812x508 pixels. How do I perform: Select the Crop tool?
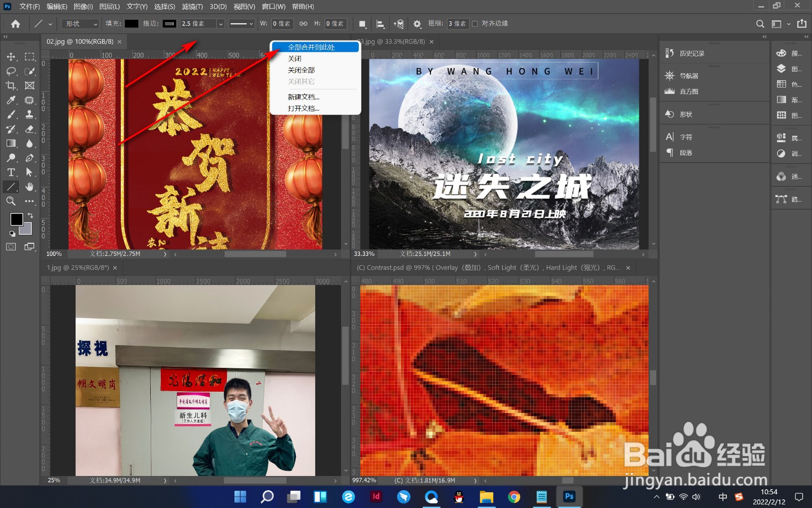[x=11, y=85]
